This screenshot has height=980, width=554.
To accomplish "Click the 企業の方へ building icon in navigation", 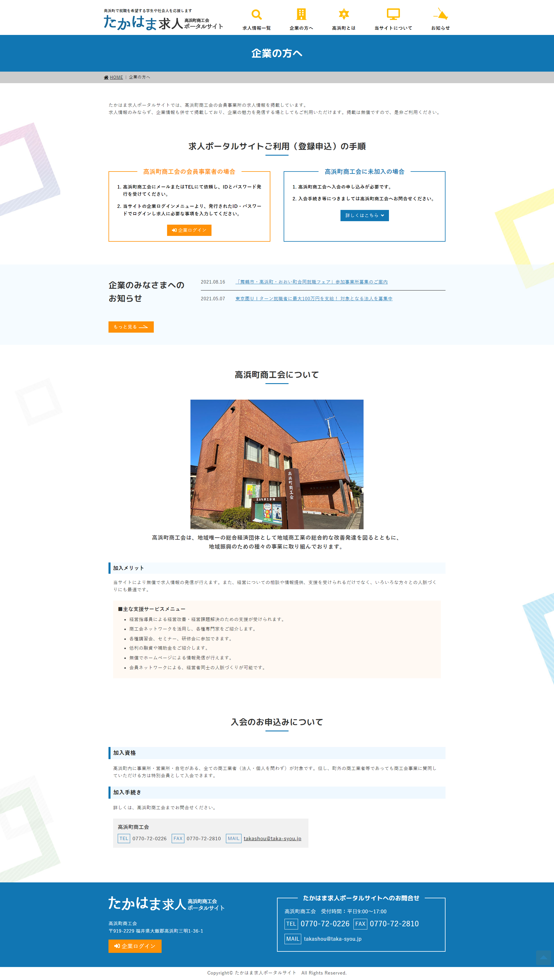I will click(x=301, y=14).
